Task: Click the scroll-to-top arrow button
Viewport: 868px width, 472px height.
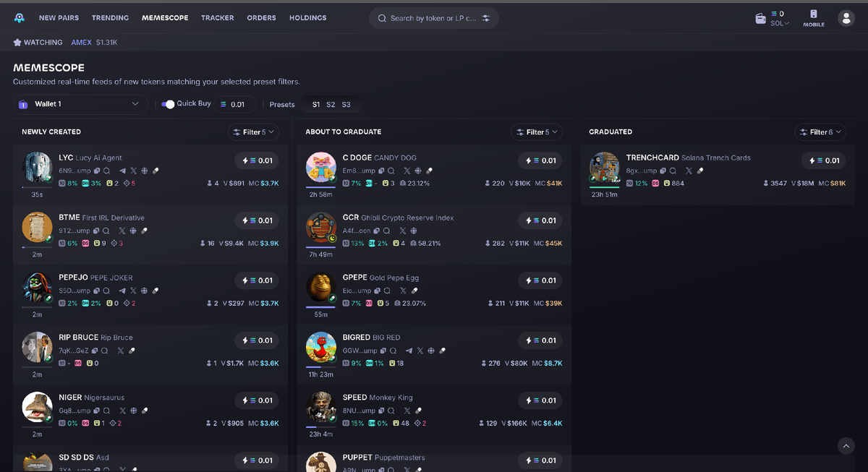Action: tap(846, 446)
